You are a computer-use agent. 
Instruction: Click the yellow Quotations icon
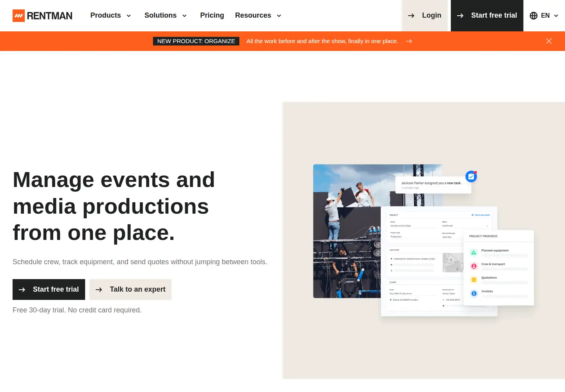tap(474, 280)
